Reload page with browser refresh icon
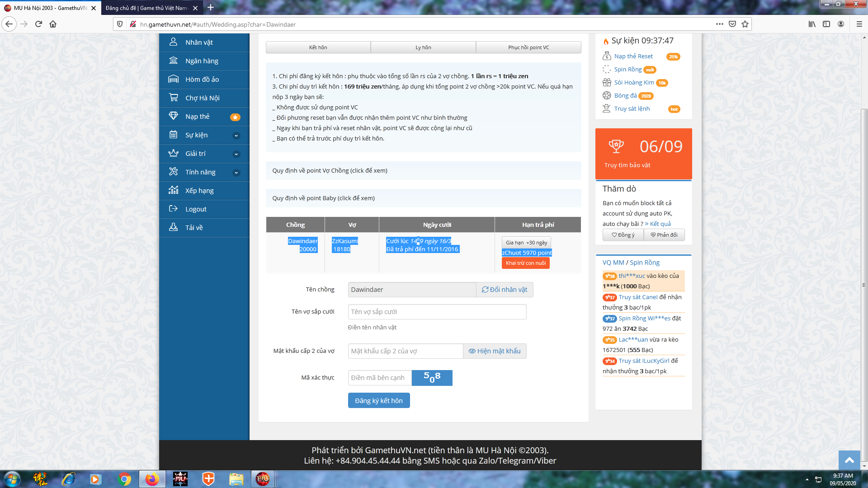Viewport: 868px width, 488px height. click(x=38, y=24)
